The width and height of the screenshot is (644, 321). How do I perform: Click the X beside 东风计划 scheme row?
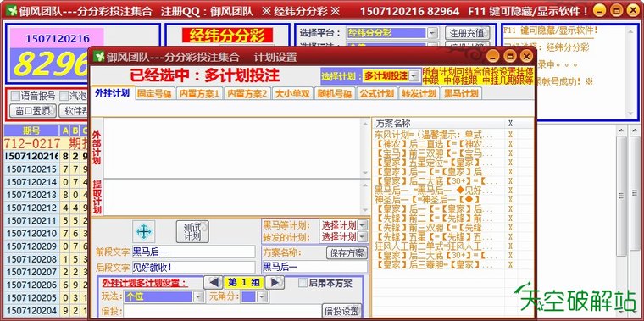pos(510,135)
